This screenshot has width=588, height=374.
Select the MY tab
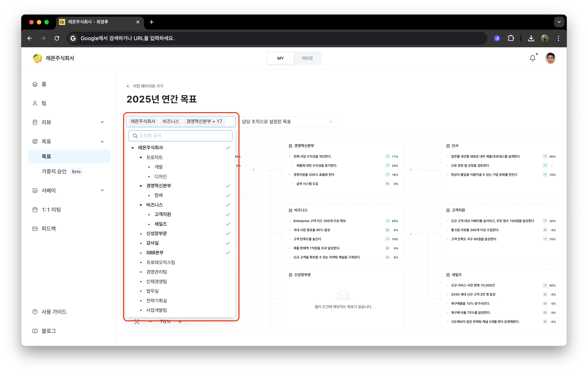pos(280,58)
